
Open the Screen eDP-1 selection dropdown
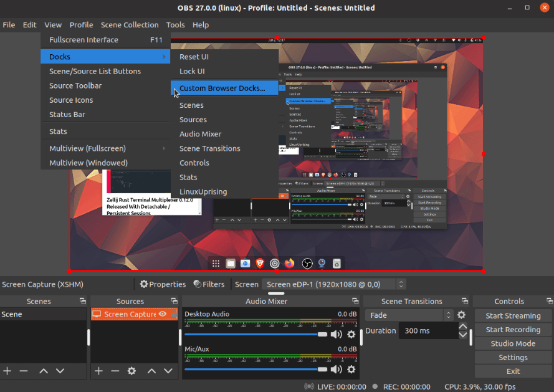[x=334, y=284]
